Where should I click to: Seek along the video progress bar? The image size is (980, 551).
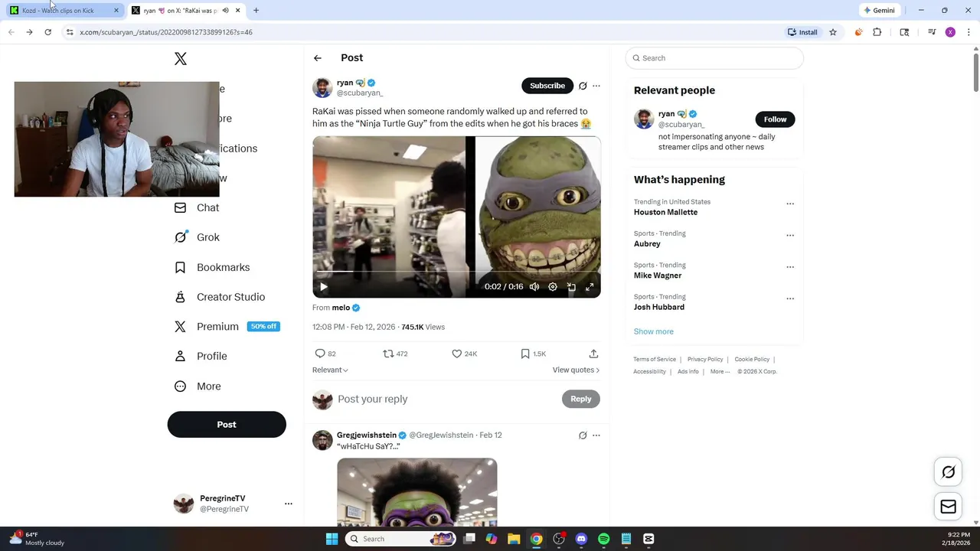tap(456, 272)
